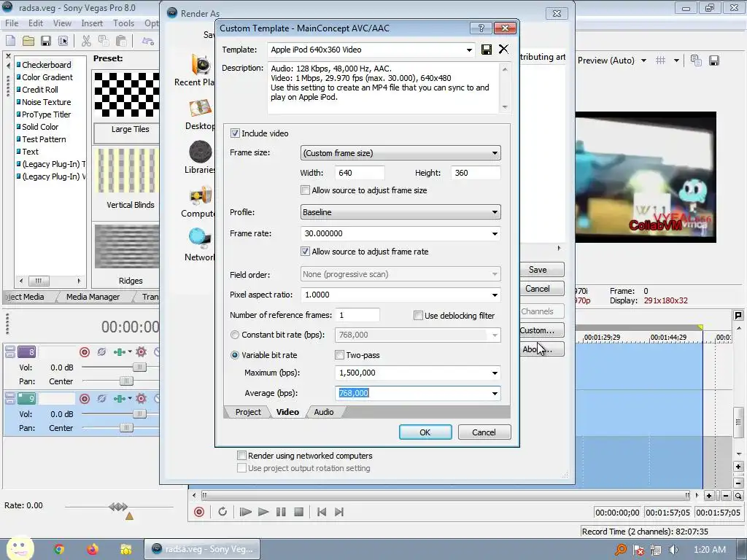Click the Help question mark button

click(481, 28)
